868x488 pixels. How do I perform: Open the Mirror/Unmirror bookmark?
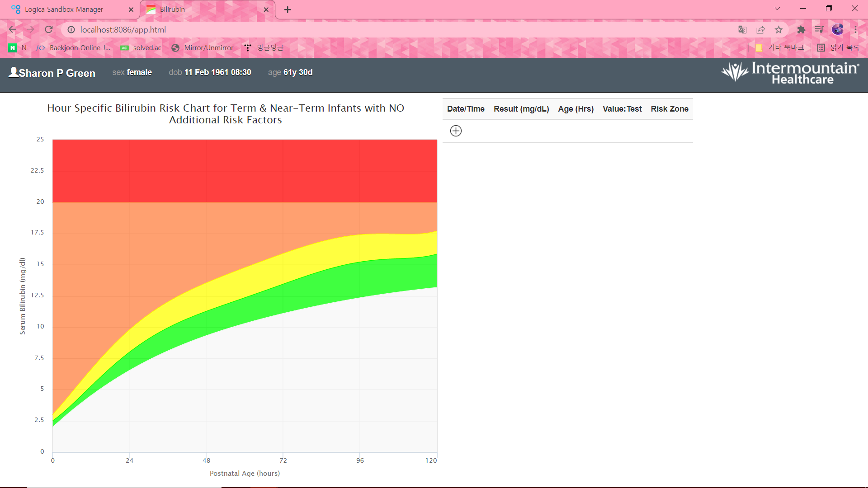pos(203,48)
